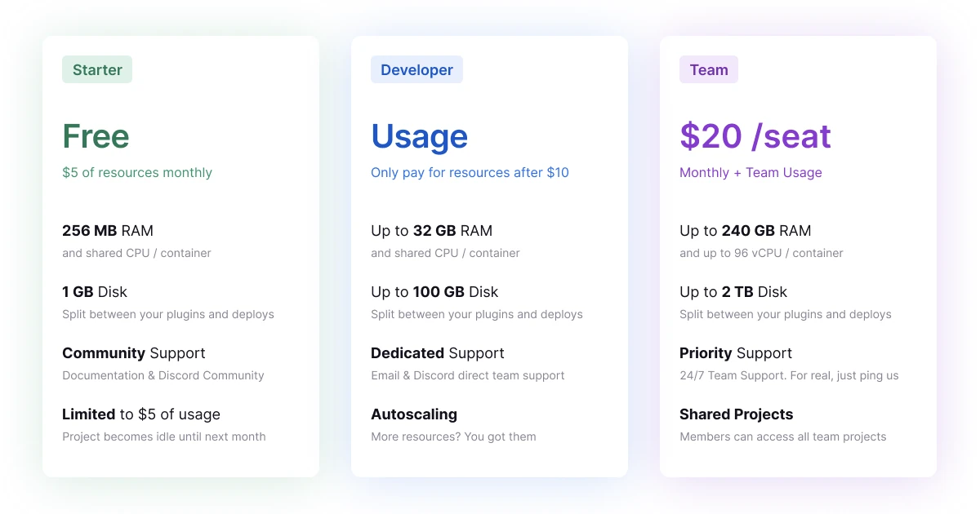Select the Up to 240 GB RAM feature
The image size is (980, 514).
pos(745,231)
